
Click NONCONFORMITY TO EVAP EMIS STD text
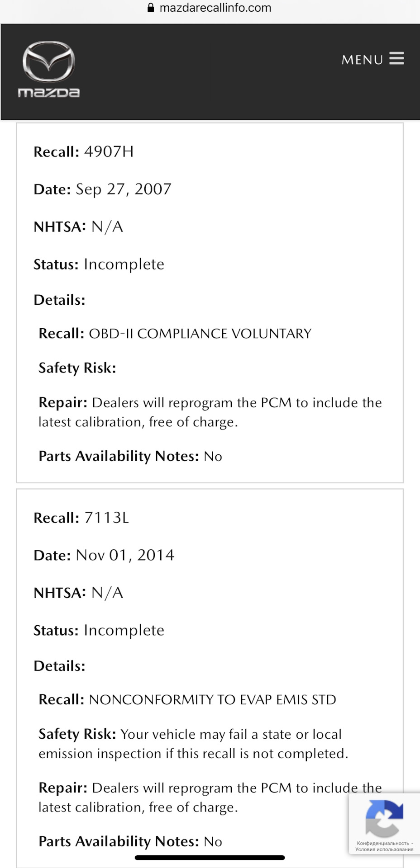(x=213, y=700)
